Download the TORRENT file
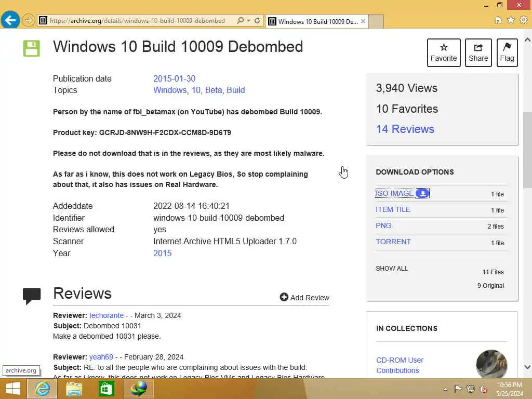The width and height of the screenshot is (532, 399). pyautogui.click(x=393, y=242)
